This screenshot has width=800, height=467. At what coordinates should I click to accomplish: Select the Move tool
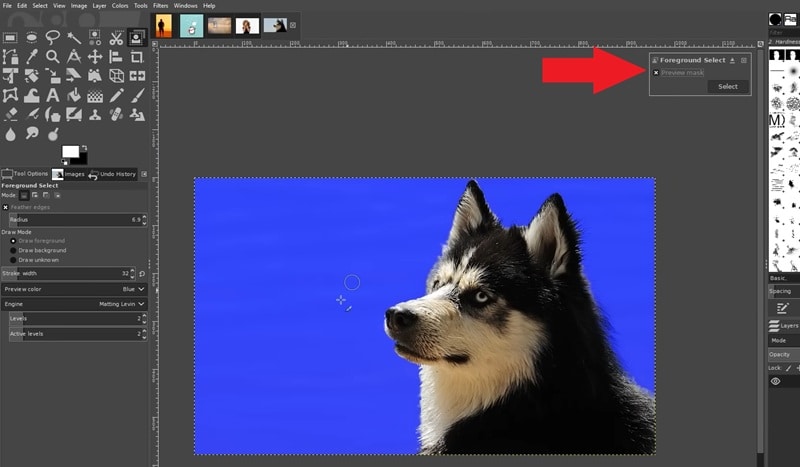click(x=95, y=56)
